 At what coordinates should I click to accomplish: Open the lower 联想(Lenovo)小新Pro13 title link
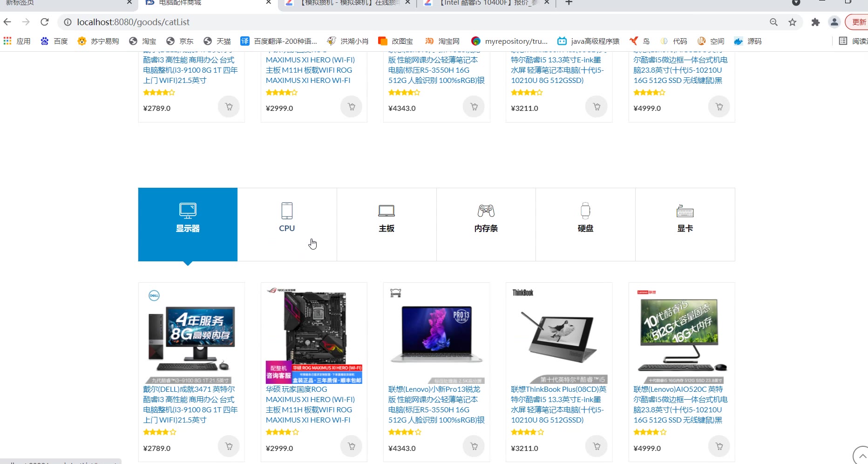point(436,404)
